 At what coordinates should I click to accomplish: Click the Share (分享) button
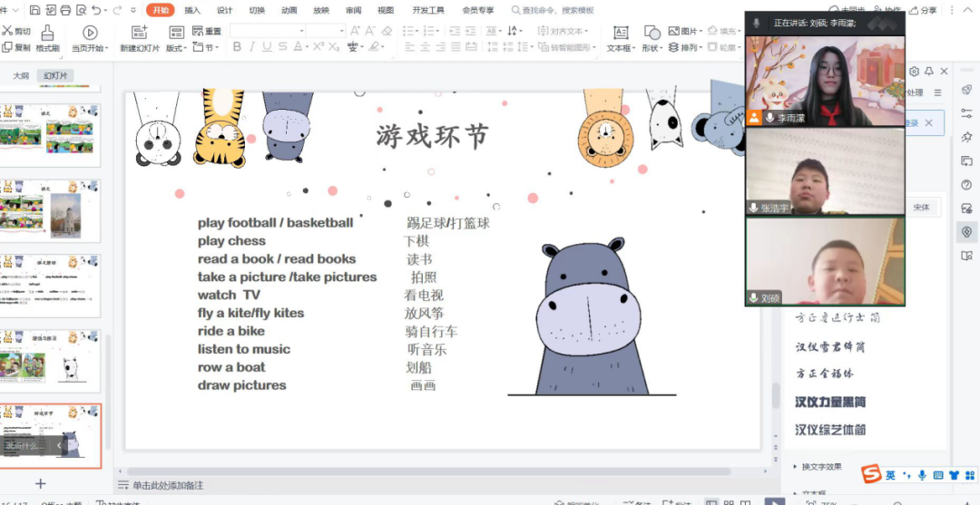(923, 10)
